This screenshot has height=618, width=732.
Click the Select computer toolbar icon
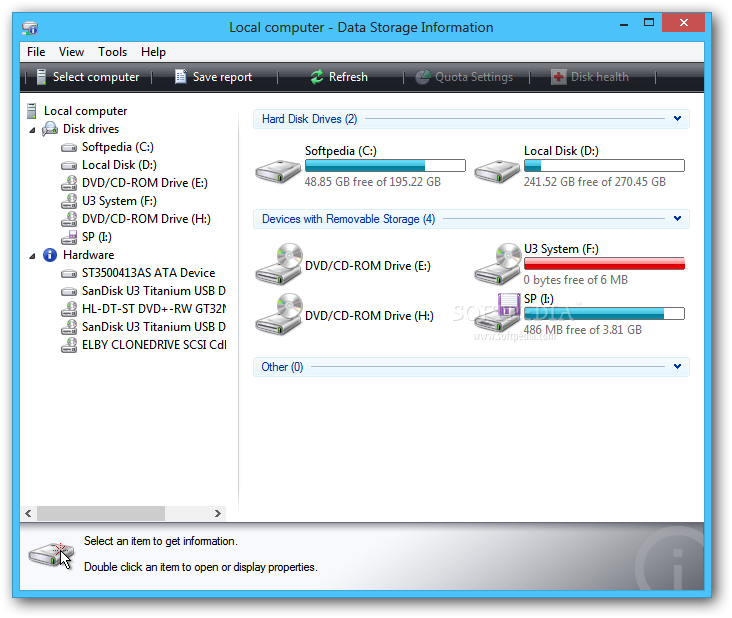click(41, 77)
